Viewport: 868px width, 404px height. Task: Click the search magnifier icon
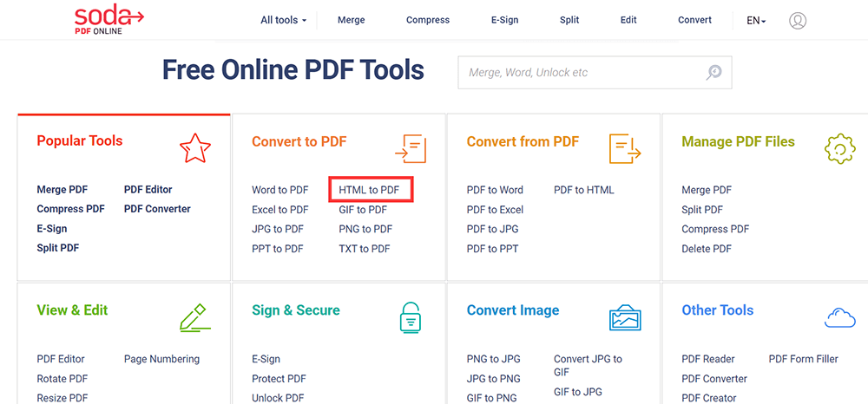[x=713, y=73]
